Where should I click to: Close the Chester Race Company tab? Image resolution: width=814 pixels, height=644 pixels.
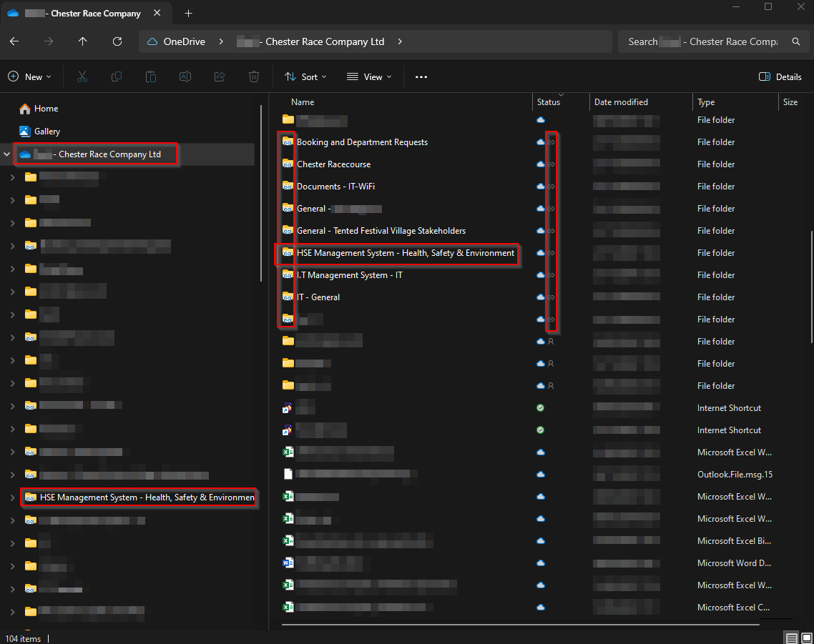157,13
